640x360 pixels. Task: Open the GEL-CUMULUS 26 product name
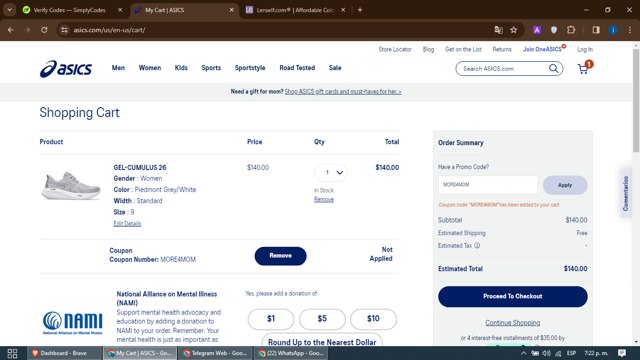(x=140, y=167)
